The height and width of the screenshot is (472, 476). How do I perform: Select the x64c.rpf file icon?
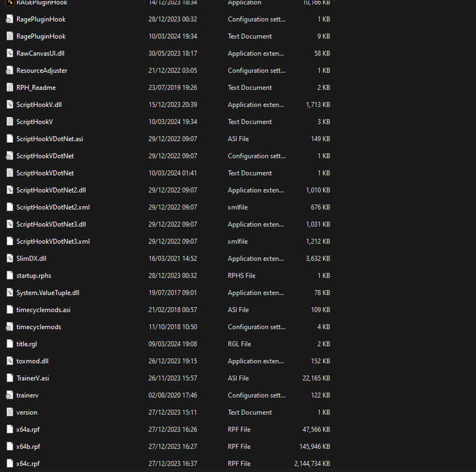tap(9, 463)
